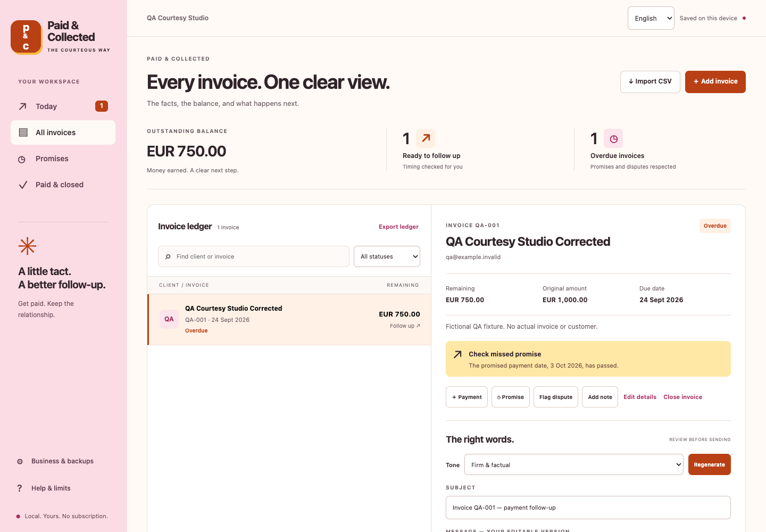Click the Import CSV button
This screenshot has height=532, width=766.
tap(650, 82)
